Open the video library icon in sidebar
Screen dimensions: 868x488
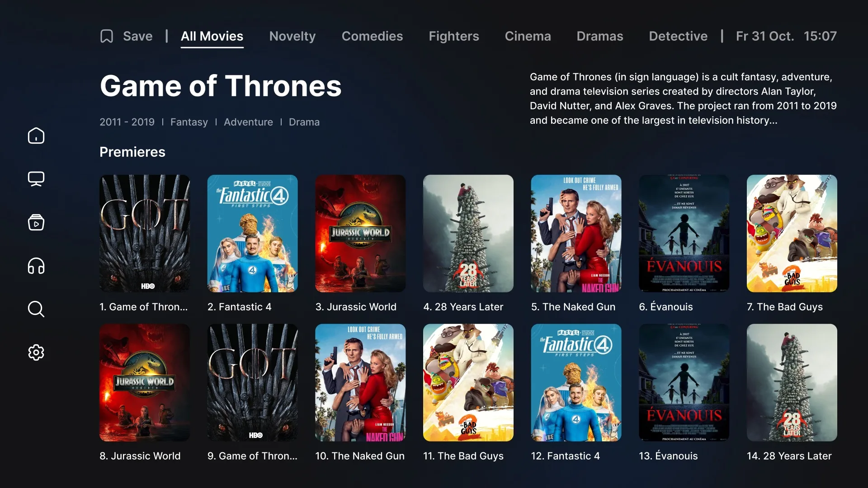[x=36, y=222]
